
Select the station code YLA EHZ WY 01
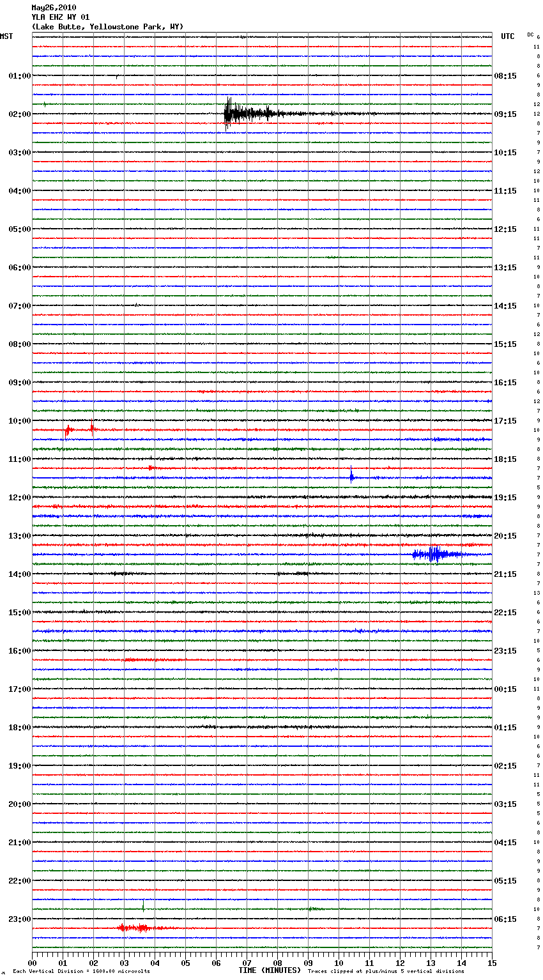[61, 17]
